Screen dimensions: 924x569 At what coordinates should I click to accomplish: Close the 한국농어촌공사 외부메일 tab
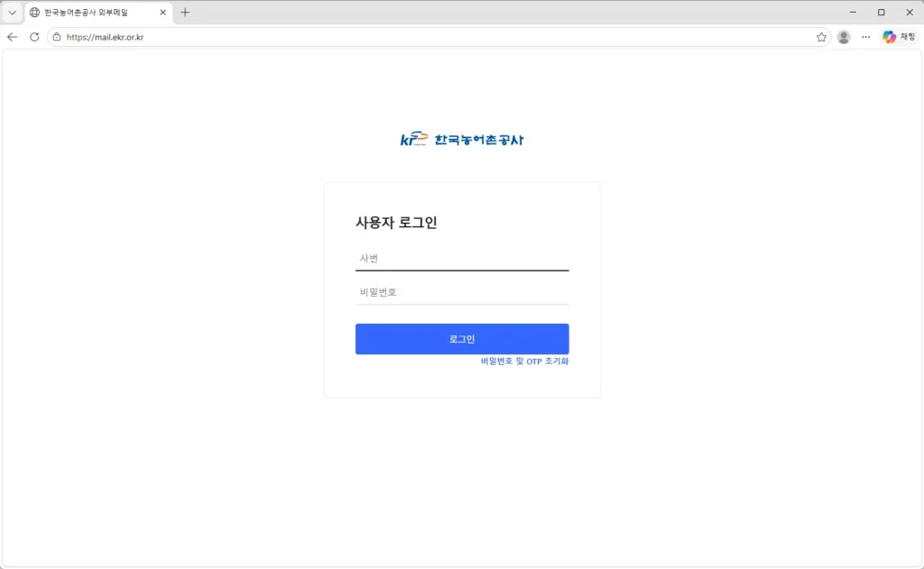(162, 13)
